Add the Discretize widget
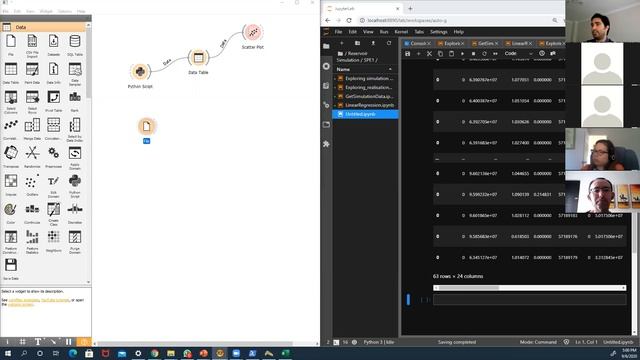The height and width of the screenshot is (360, 640). [75, 213]
